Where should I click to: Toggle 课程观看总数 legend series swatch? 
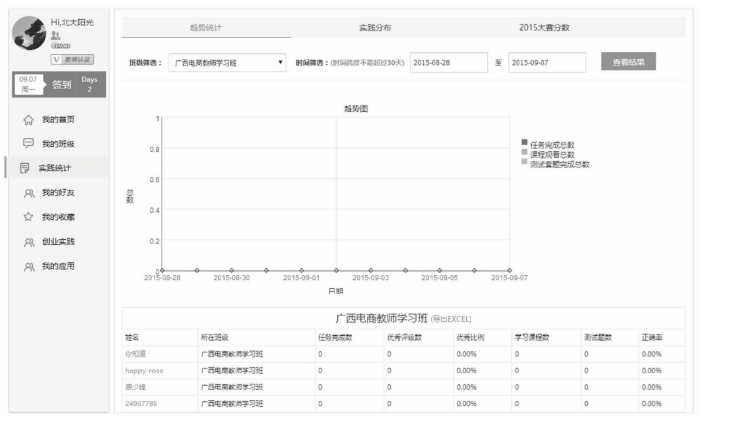524,152
